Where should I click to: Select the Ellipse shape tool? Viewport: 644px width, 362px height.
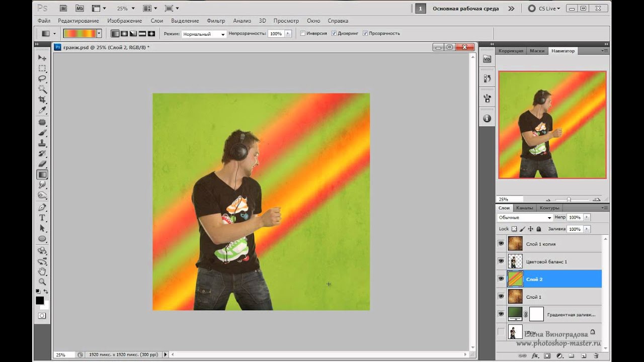42,239
